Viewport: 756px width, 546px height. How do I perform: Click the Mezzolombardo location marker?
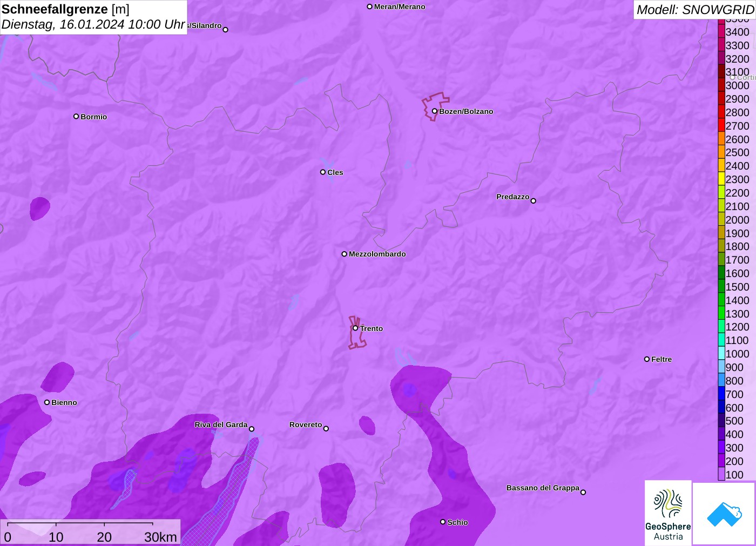click(345, 254)
